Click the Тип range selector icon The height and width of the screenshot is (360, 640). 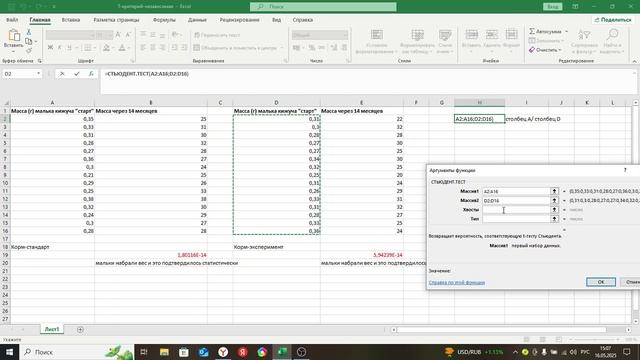tap(554, 219)
